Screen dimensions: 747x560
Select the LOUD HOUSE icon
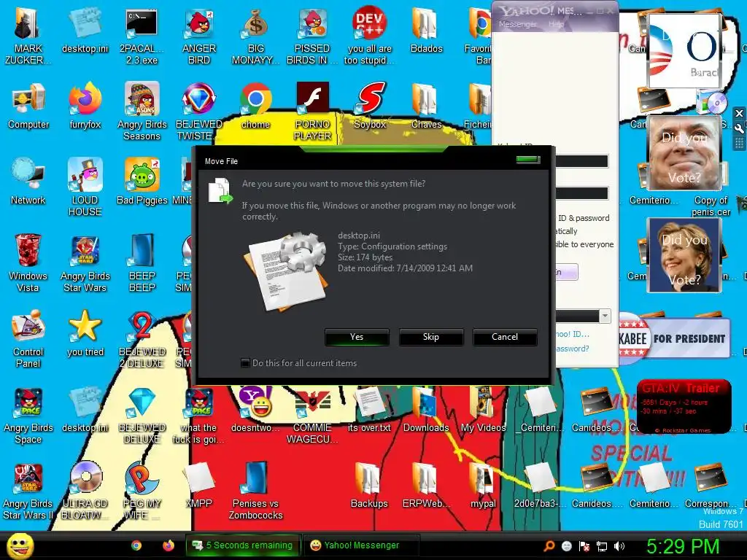(85, 187)
